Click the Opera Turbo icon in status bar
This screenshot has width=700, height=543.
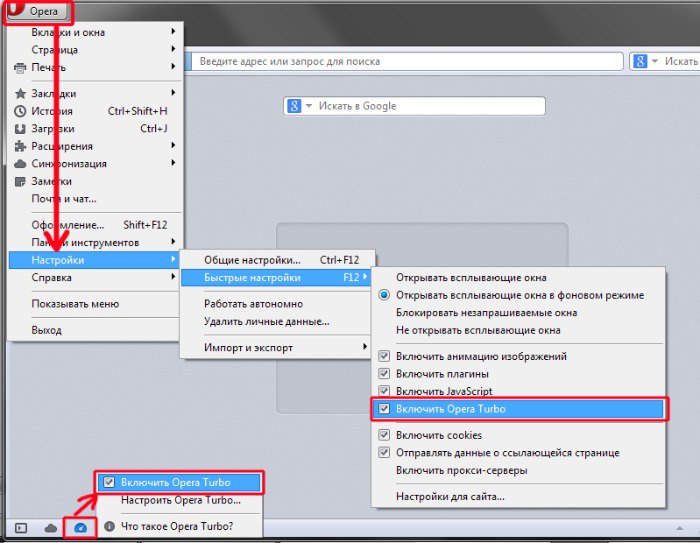click(80, 527)
